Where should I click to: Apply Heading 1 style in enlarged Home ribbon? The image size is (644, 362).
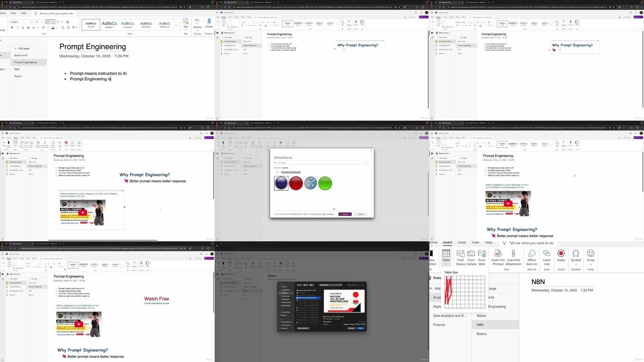pyautogui.click(x=109, y=25)
